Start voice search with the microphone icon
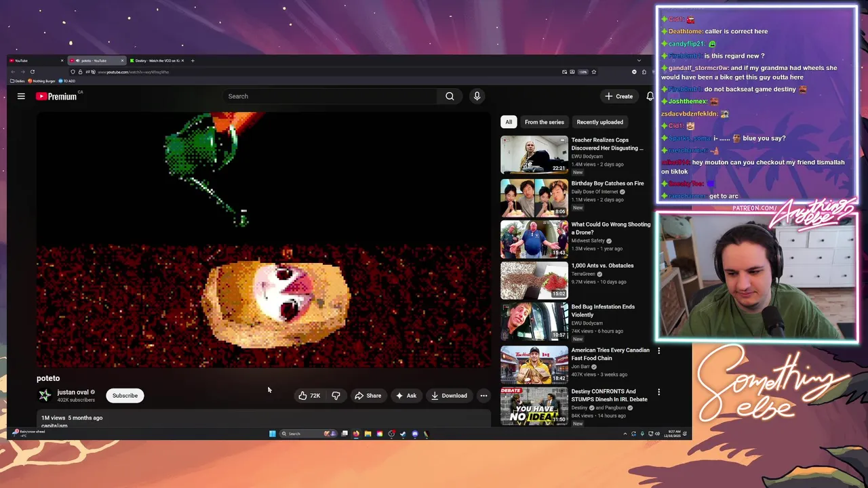Screen dimensions: 868x488 pyautogui.click(x=477, y=96)
